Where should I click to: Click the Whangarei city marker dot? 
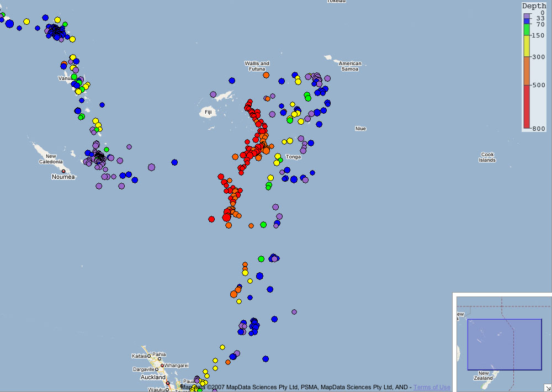tap(162, 365)
